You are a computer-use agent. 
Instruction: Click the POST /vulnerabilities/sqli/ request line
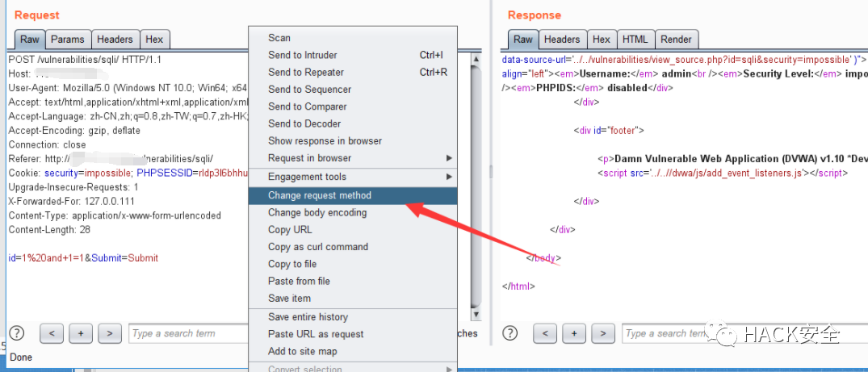click(85, 60)
